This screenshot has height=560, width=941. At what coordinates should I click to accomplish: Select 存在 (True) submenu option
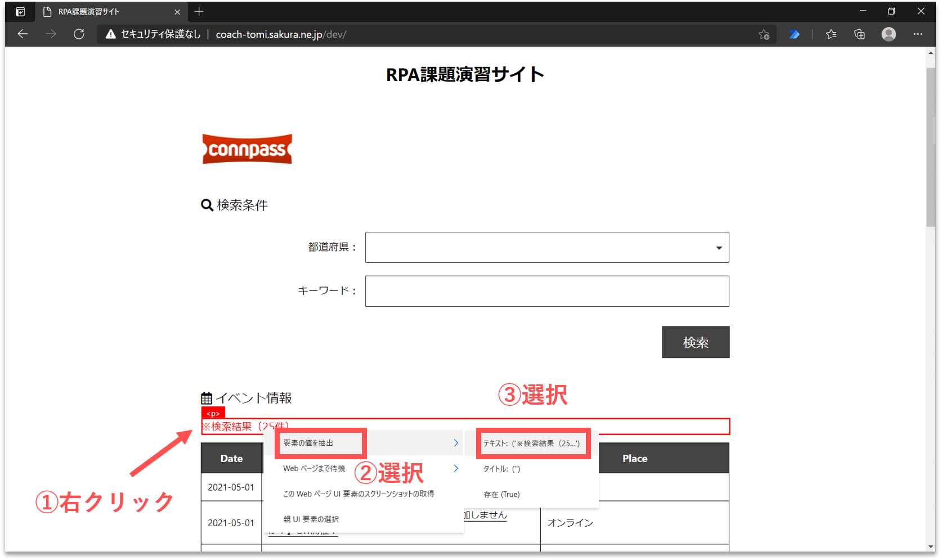click(501, 494)
